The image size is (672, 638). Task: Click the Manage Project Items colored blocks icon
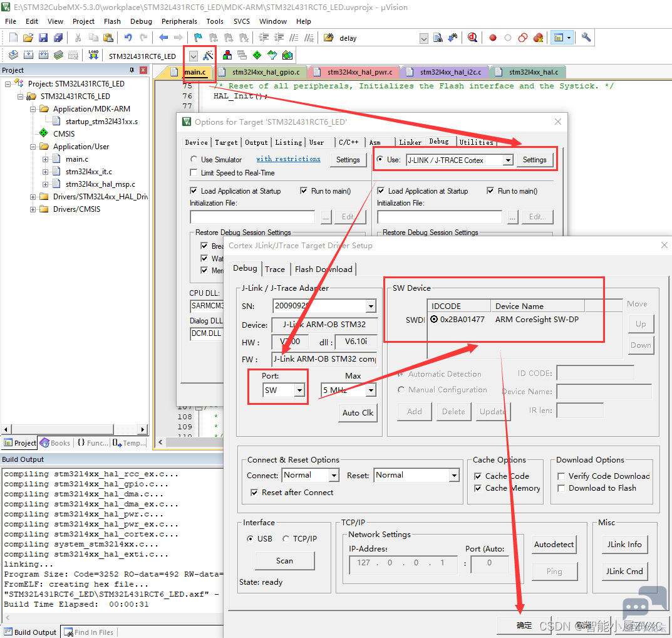[x=227, y=55]
